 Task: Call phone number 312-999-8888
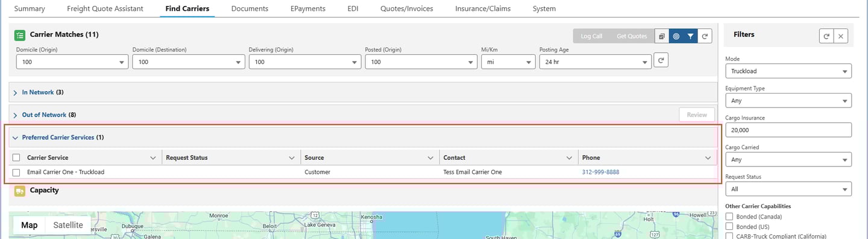600,172
